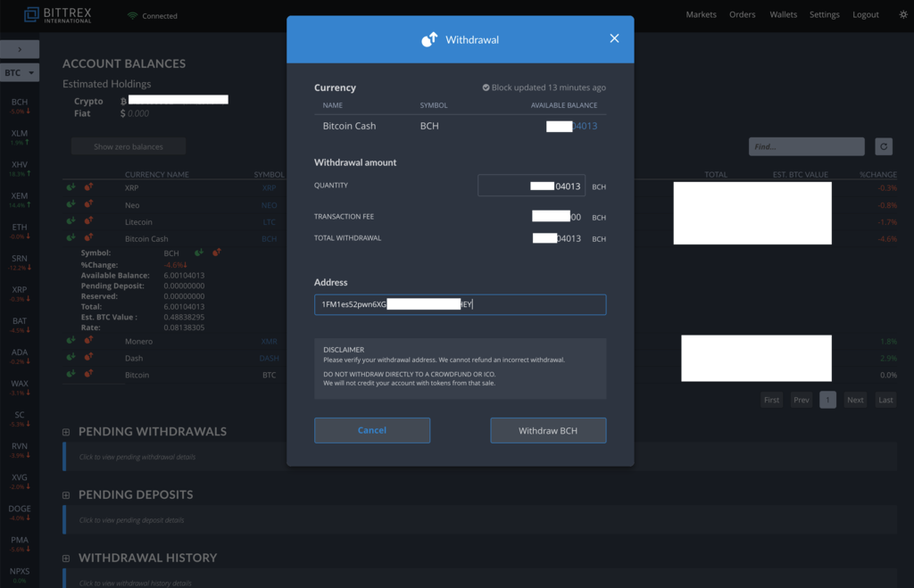This screenshot has width=914, height=588.
Task: Click the deposit icon for Neo
Action: pyautogui.click(x=71, y=204)
